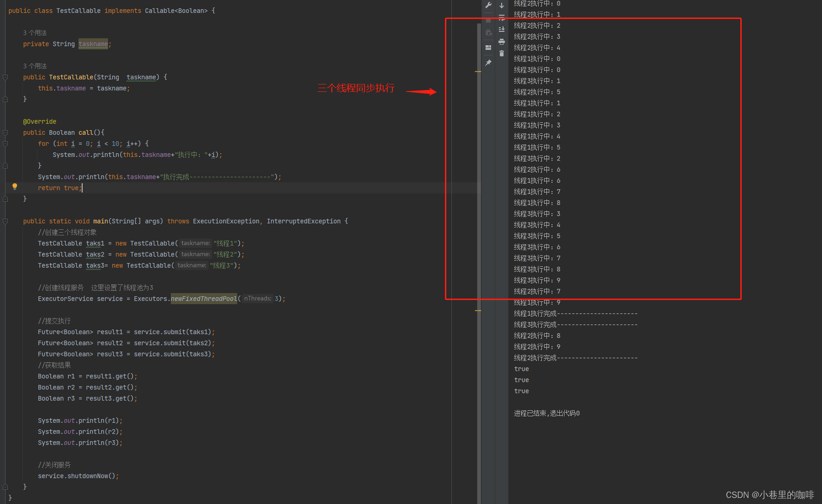
Task: Click usages hint above taskname field
Action: (35, 33)
